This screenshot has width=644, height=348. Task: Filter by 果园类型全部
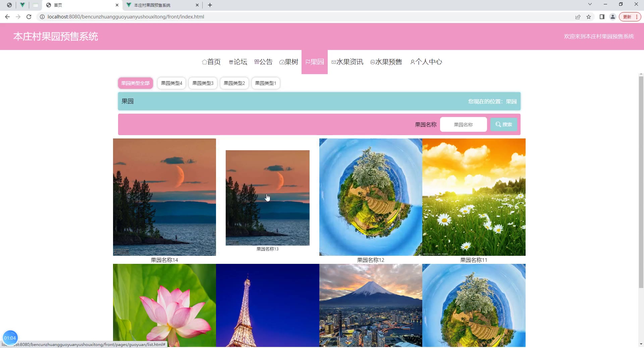(x=136, y=83)
